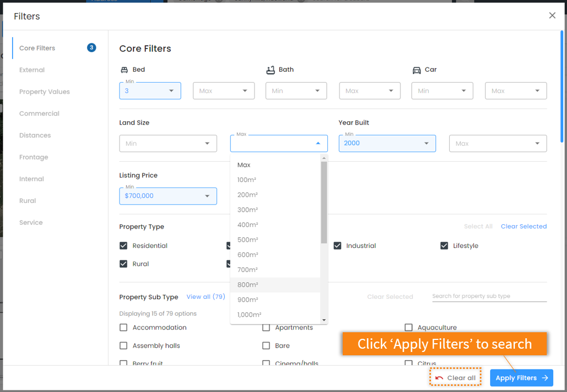Click the dropdown list scrollbar thumb
The width and height of the screenshot is (567, 392).
point(324,202)
